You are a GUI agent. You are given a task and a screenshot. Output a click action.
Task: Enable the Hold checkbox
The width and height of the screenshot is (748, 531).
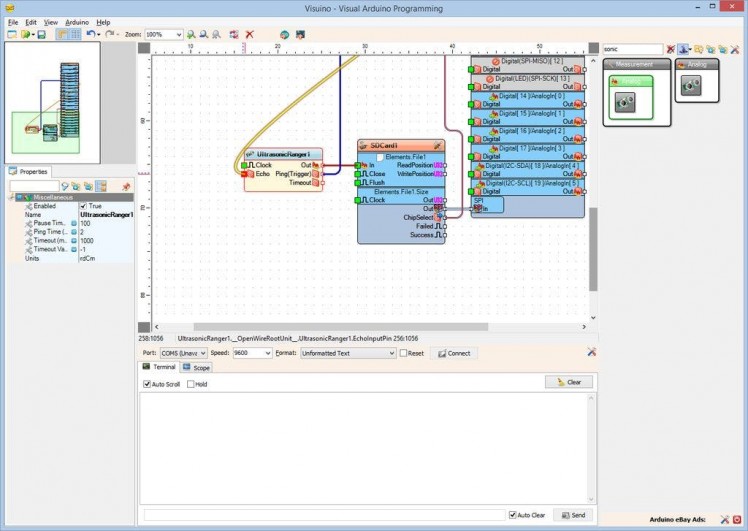(190, 384)
